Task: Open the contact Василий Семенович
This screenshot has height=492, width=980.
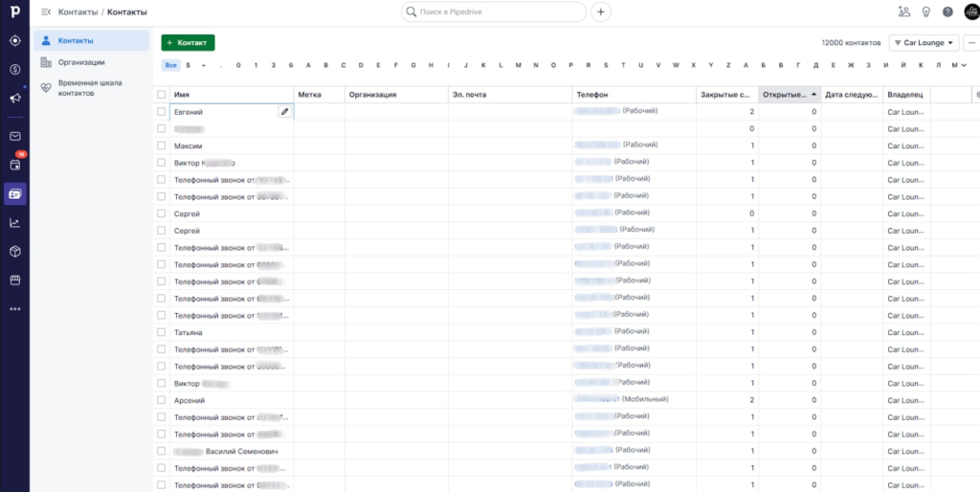Action: click(241, 452)
